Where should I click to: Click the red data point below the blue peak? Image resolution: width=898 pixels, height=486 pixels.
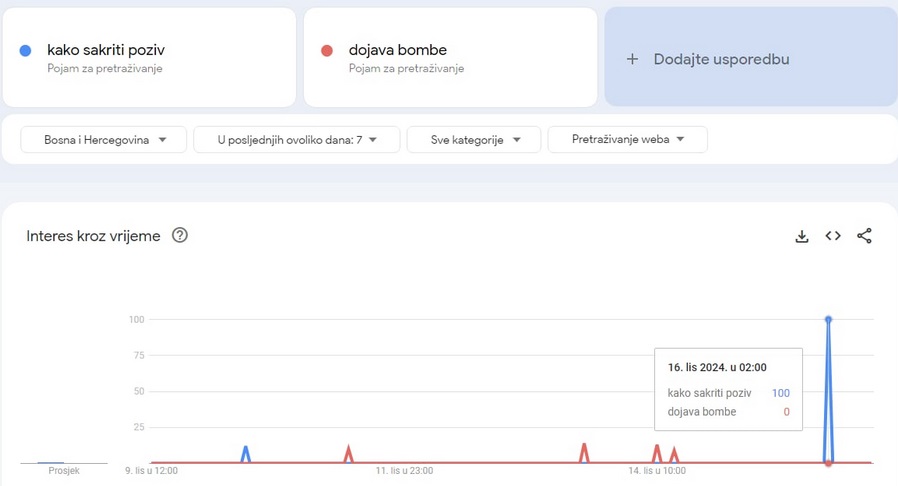point(828,463)
